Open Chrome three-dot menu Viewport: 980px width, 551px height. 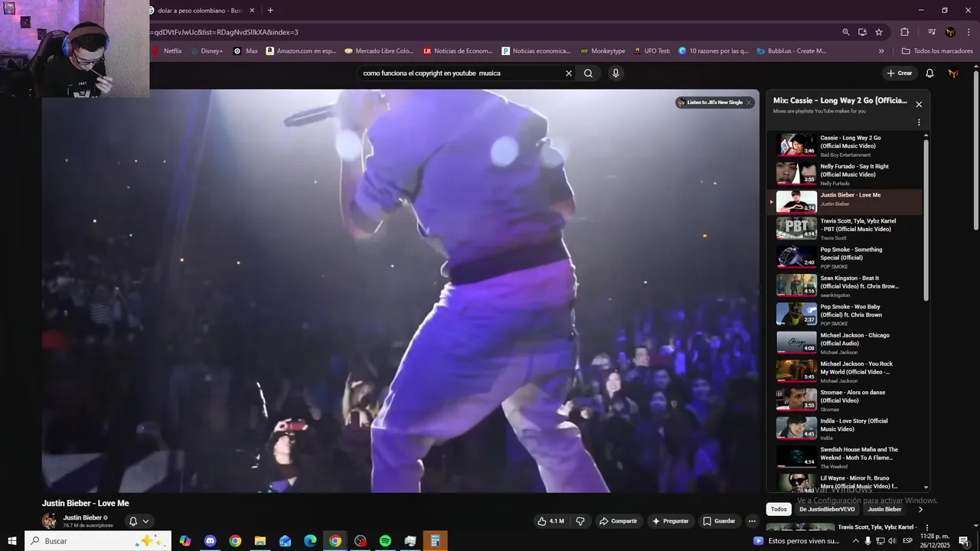tap(969, 32)
